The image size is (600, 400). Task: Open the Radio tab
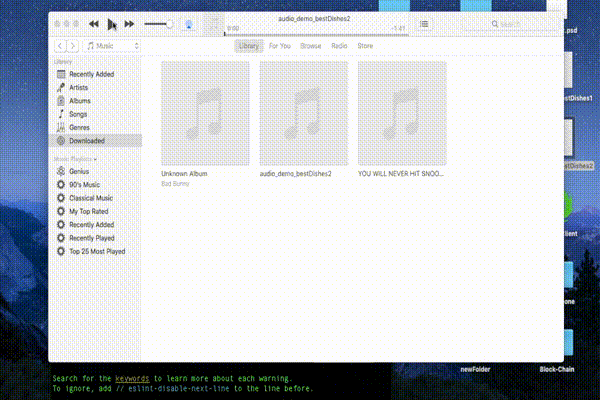(339, 46)
